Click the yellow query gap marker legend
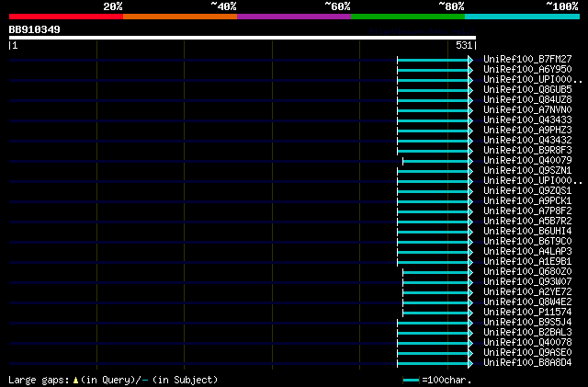588x387 pixels. 75,381
